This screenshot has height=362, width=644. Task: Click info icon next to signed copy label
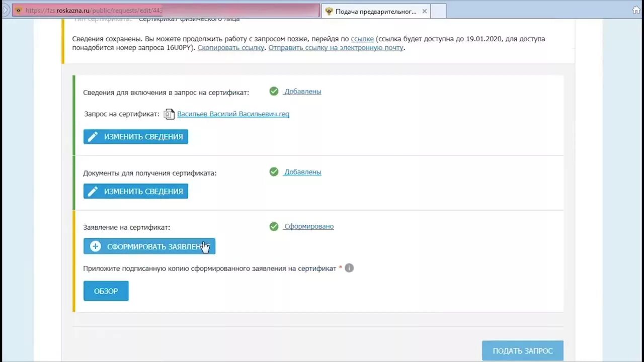(349, 268)
